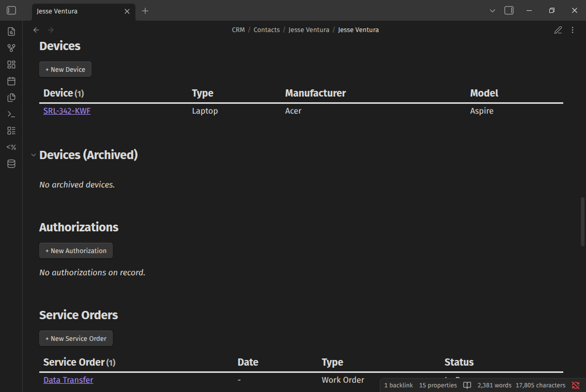The image size is (586, 392).
Task: Click the 1 backlink status item
Action: (398, 385)
